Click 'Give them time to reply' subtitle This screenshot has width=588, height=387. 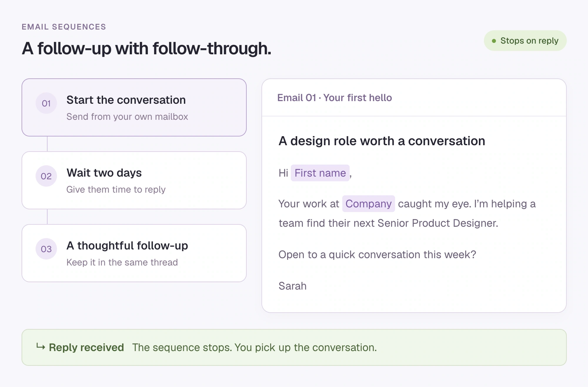pyautogui.click(x=116, y=190)
